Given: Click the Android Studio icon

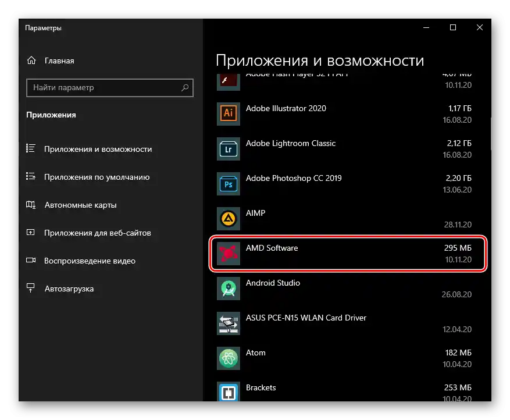Looking at the screenshot, I should 229,289.
